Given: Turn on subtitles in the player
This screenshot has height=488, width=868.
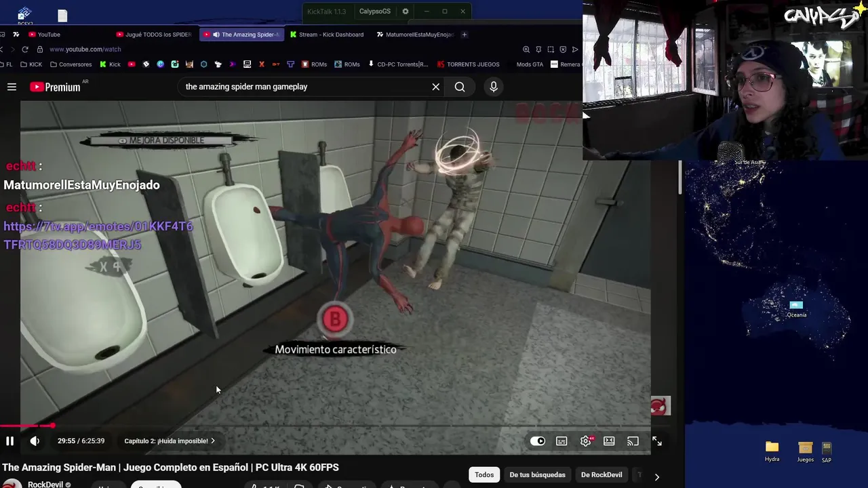Looking at the screenshot, I should point(561,441).
